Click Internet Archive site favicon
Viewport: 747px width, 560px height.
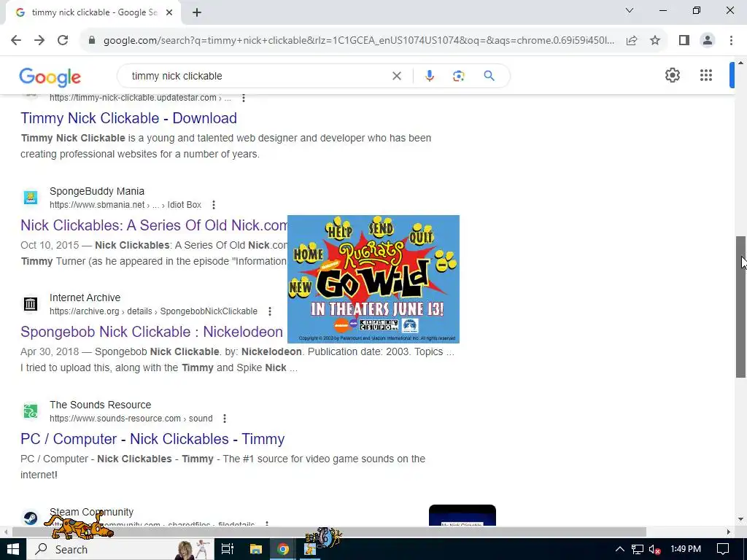click(31, 304)
